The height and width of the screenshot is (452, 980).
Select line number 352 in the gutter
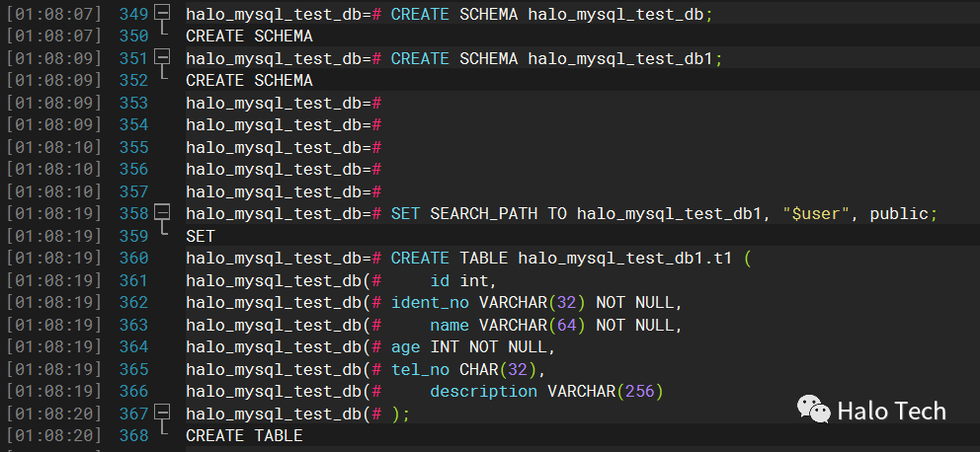[133, 81]
